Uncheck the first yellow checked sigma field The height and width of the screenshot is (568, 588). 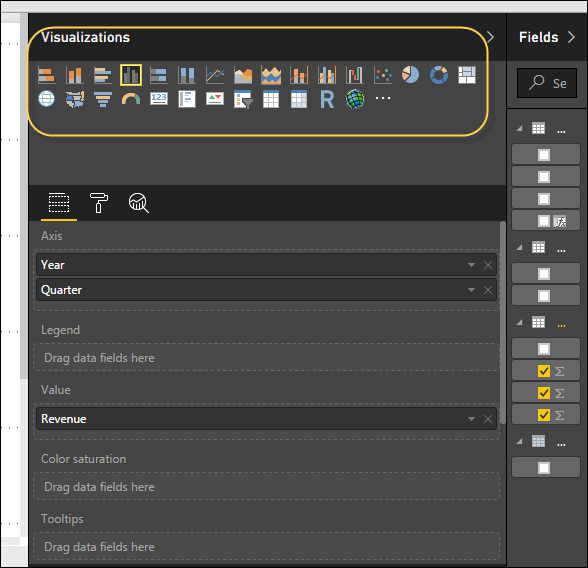[x=544, y=371]
